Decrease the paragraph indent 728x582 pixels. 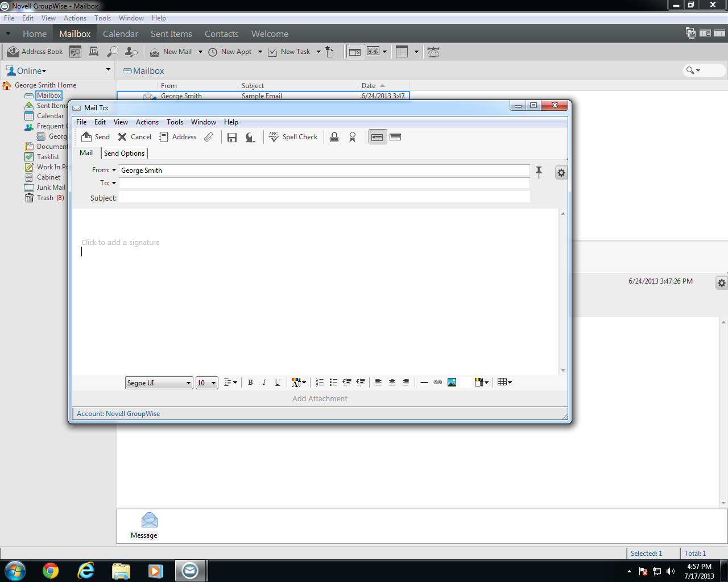click(347, 383)
